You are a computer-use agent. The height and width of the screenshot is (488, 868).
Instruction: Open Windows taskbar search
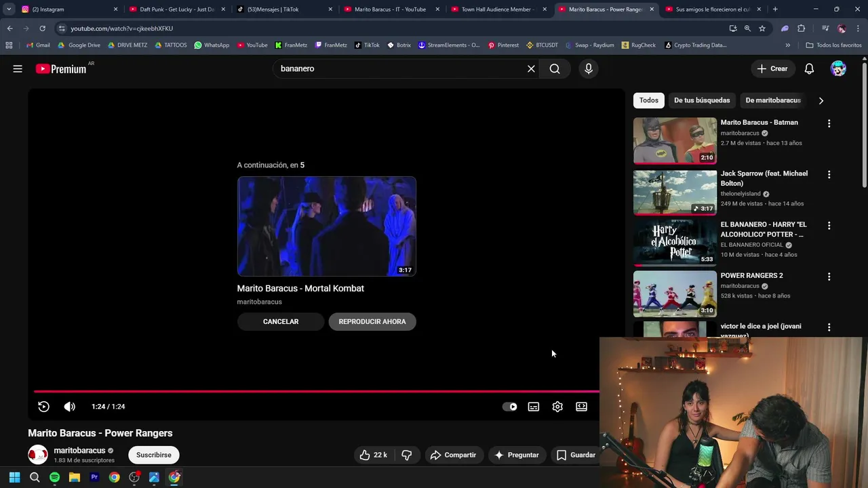tap(35, 477)
